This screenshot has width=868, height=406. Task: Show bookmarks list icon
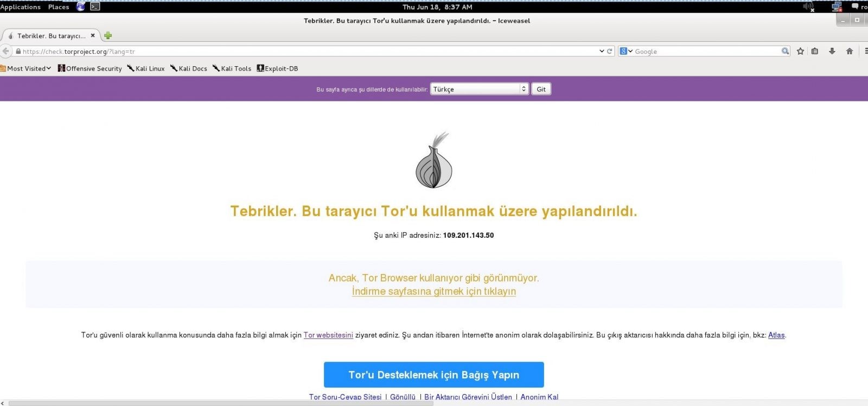pos(815,51)
